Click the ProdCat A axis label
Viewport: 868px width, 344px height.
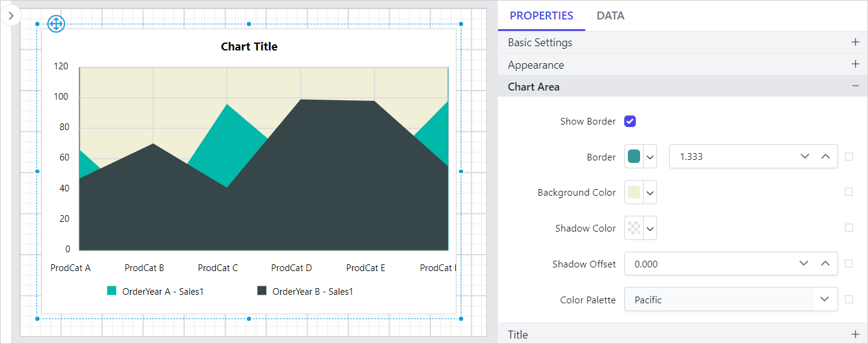click(x=71, y=268)
